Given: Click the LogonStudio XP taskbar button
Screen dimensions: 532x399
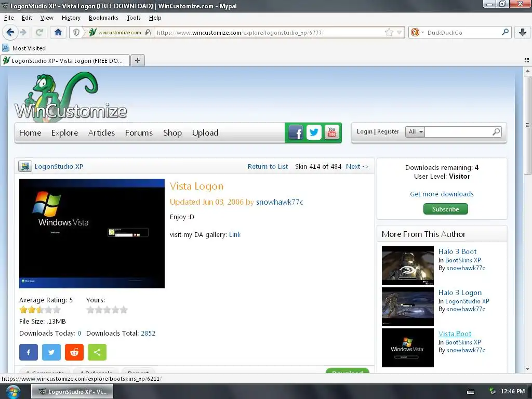Looking at the screenshot, I should click(x=72, y=392).
